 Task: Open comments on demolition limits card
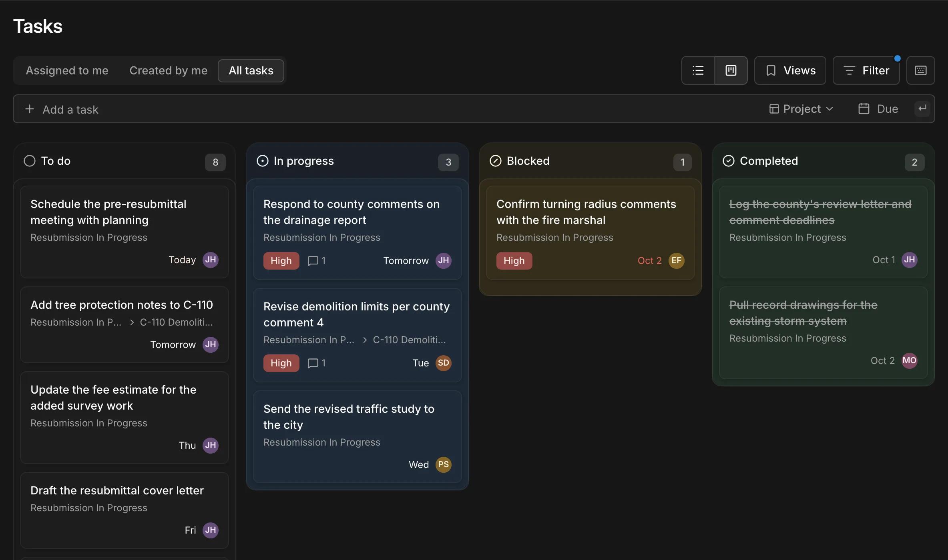point(317,363)
